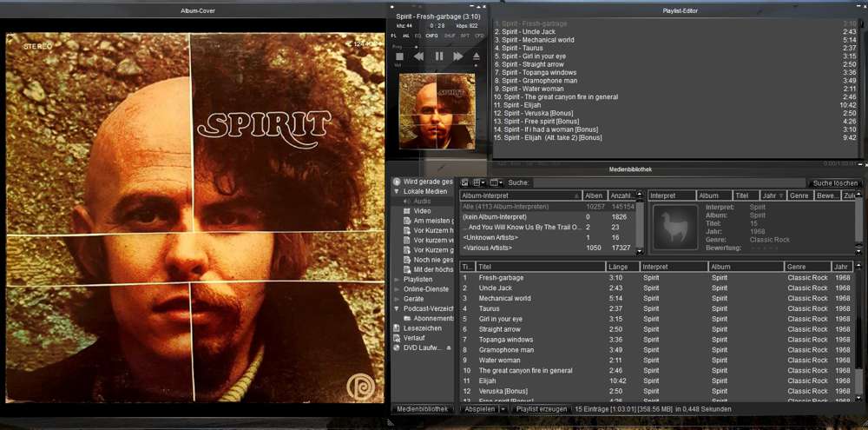The height and width of the screenshot is (430, 868).
Task: Open the Verlauf history item
Action: point(416,338)
